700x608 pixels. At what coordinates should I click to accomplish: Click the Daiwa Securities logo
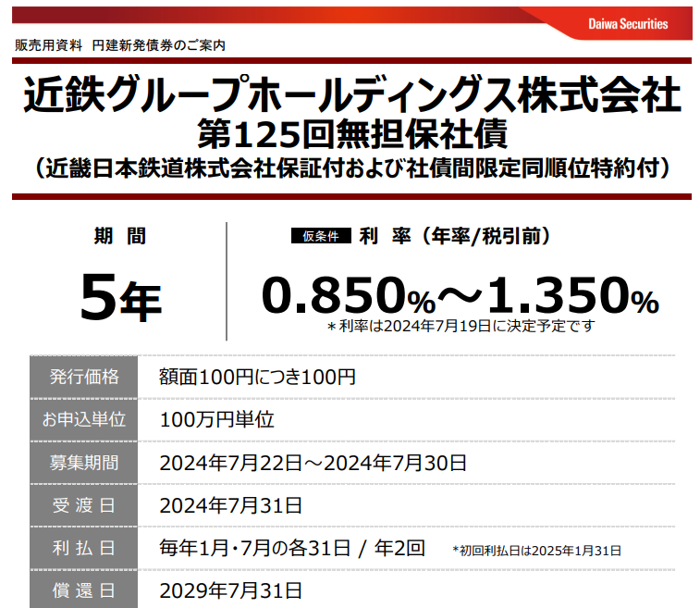[628, 24]
